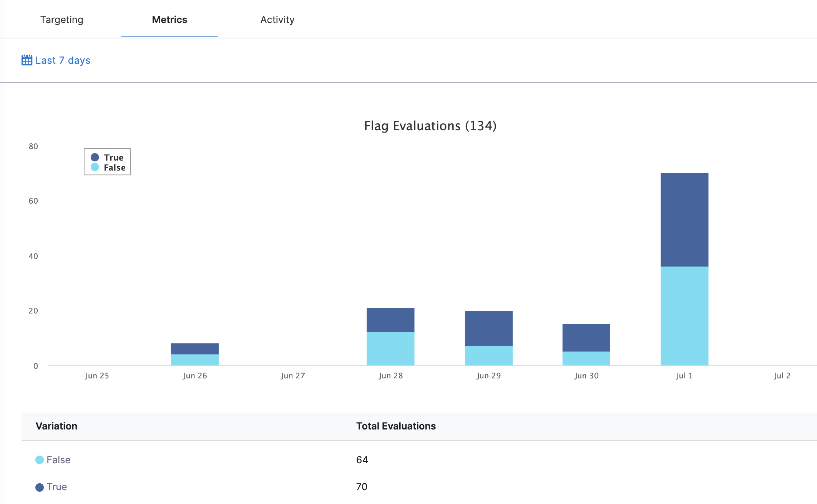The height and width of the screenshot is (504, 817).
Task: Select the tall Jul 1 bar
Action: coord(684,269)
